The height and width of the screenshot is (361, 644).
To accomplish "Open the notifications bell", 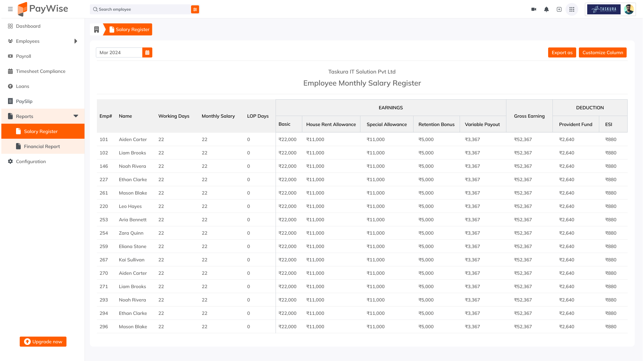I will (x=546, y=9).
